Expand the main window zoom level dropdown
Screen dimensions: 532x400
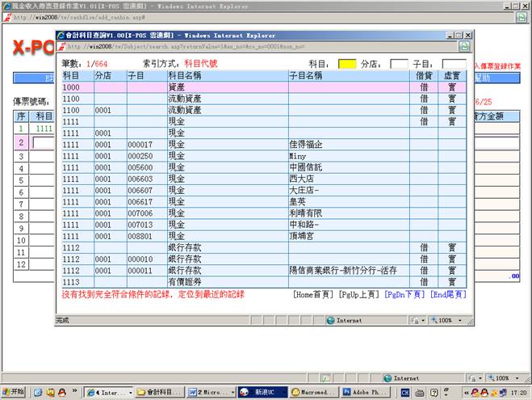pos(504,377)
